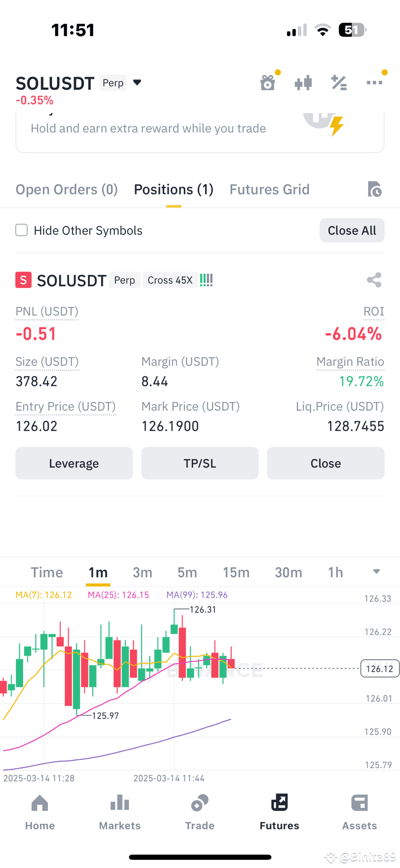
Task: Tick the Hide Other Symbols checkbox
Action: [22, 230]
